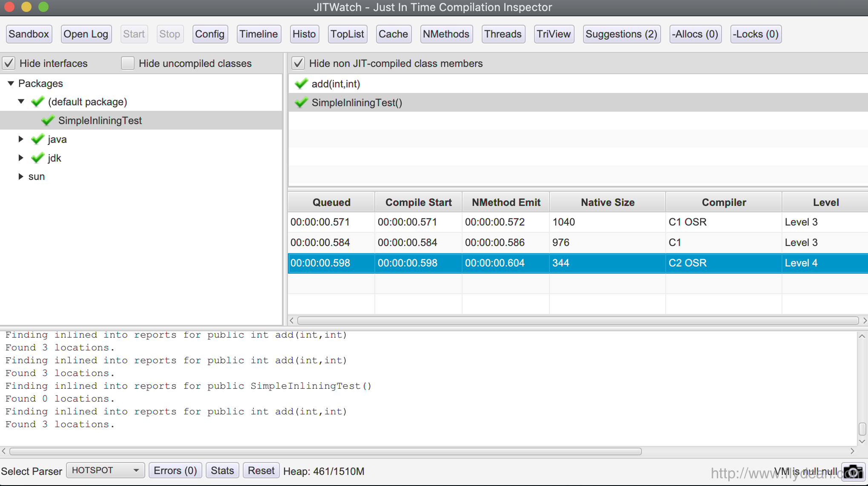Click checkmark icon beside SimpleInliningTest() constructor
The height and width of the screenshot is (486, 868).
pos(301,103)
